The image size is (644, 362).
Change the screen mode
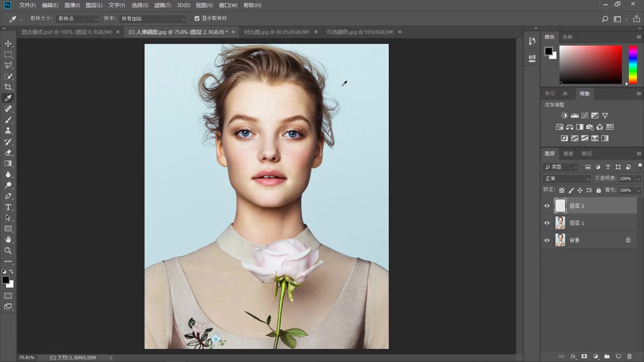(x=8, y=306)
